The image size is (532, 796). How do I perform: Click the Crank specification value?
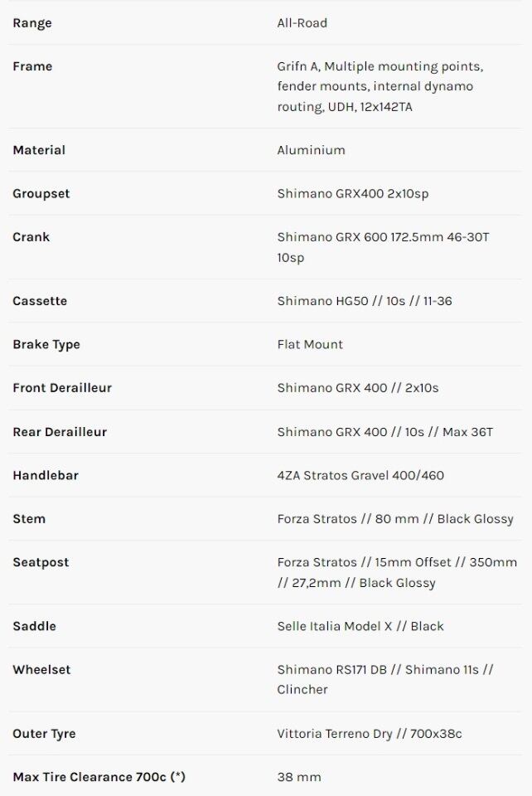click(x=383, y=247)
